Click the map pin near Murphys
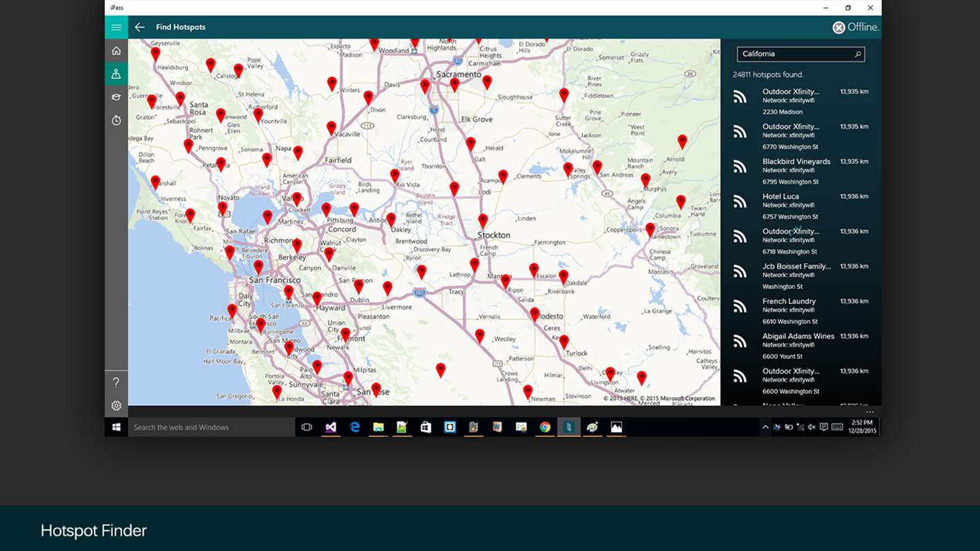Image resolution: width=980 pixels, height=551 pixels. tap(645, 180)
